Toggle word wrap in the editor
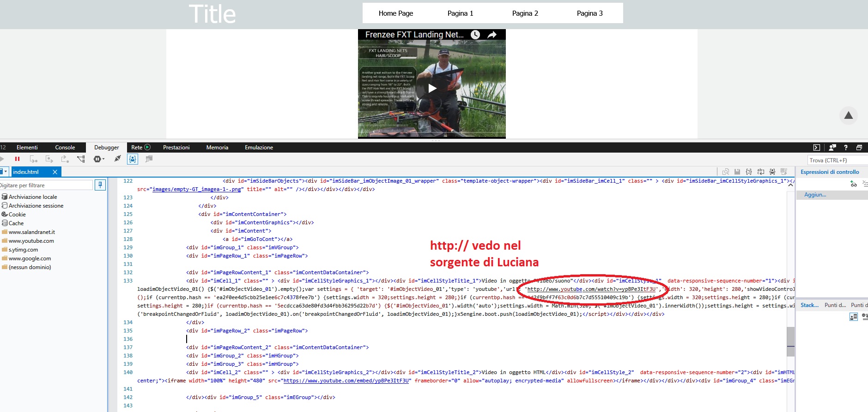The width and height of the screenshot is (868, 412). pos(761,172)
